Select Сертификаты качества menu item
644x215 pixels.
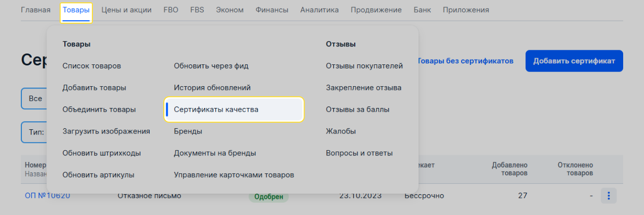click(234, 109)
